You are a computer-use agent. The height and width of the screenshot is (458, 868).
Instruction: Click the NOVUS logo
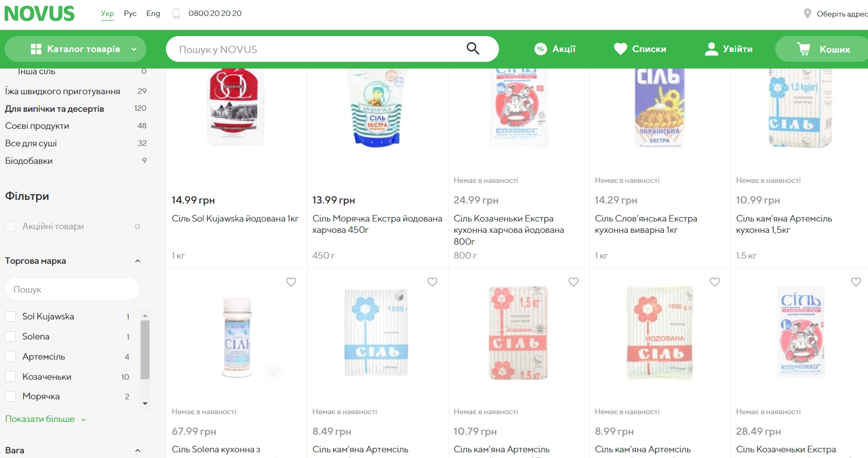(40, 13)
